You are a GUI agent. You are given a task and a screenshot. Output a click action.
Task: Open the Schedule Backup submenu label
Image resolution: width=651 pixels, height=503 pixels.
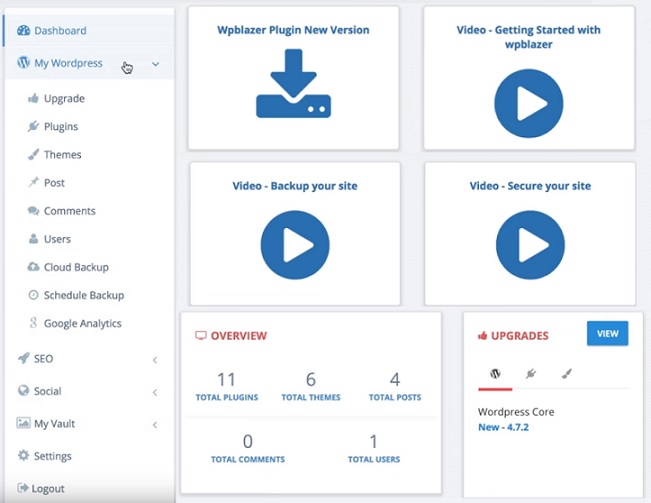point(84,295)
